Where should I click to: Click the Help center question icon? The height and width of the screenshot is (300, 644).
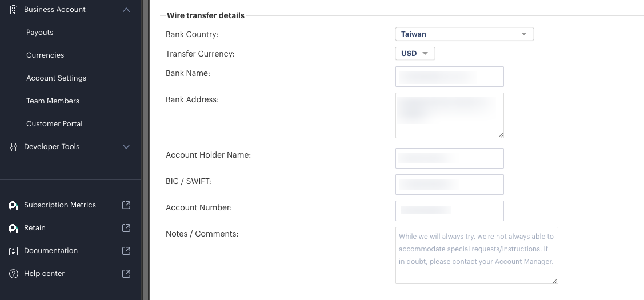(14, 274)
